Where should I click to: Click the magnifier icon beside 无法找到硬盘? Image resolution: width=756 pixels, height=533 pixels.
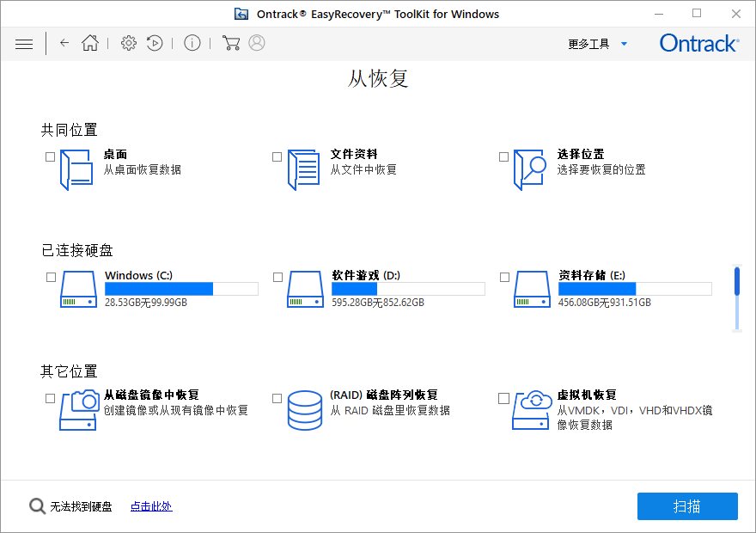point(38,506)
